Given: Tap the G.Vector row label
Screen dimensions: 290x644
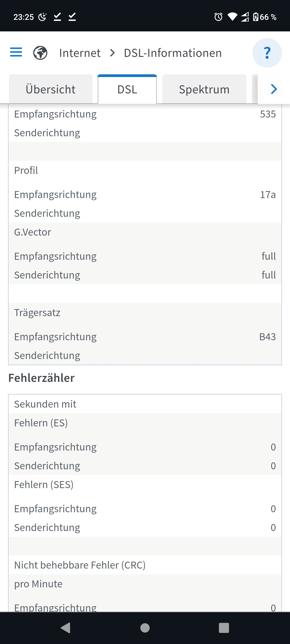Looking at the screenshot, I should 33,232.
